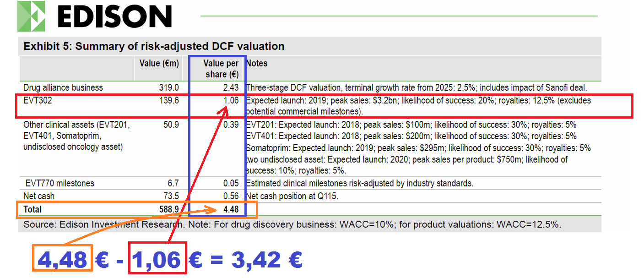644x278 pixels.
Task: Click the green Edison logo icon
Action: coord(31,16)
